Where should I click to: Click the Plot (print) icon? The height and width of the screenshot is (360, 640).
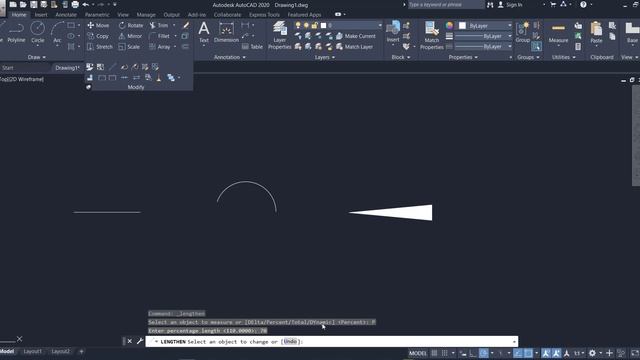click(x=75, y=4)
